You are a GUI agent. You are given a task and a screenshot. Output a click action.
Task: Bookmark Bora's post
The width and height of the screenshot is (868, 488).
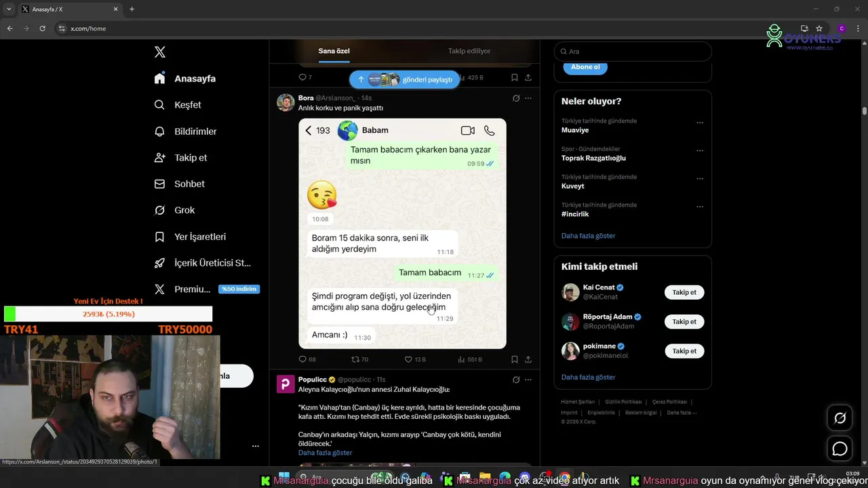[x=515, y=359]
